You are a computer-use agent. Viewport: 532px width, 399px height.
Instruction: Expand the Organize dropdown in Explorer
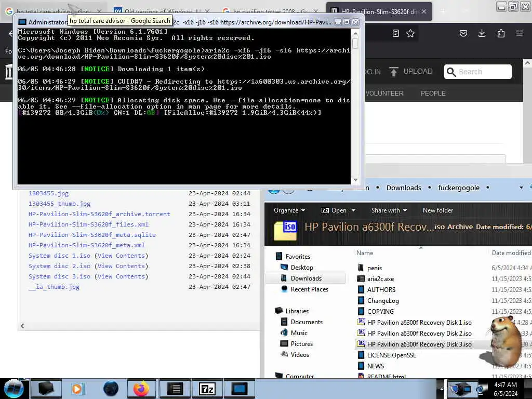[x=289, y=210]
